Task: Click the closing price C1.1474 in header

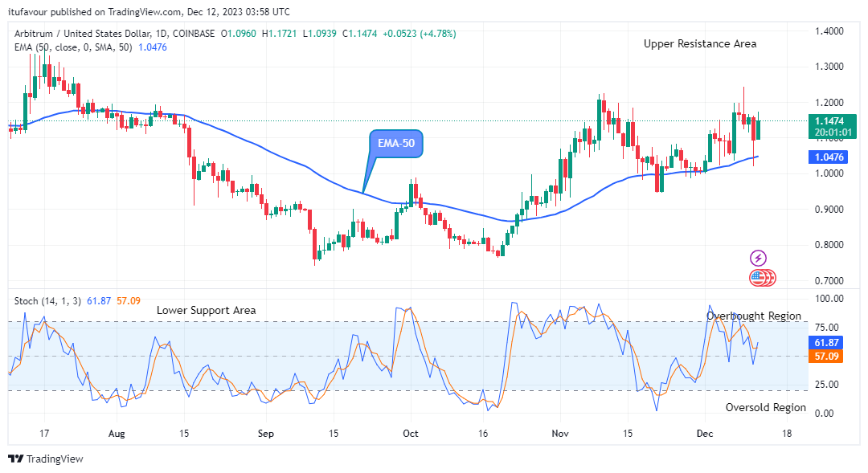Action: coord(359,34)
